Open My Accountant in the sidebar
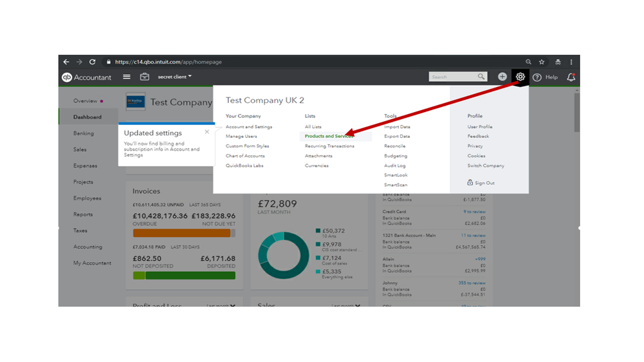 (x=92, y=263)
